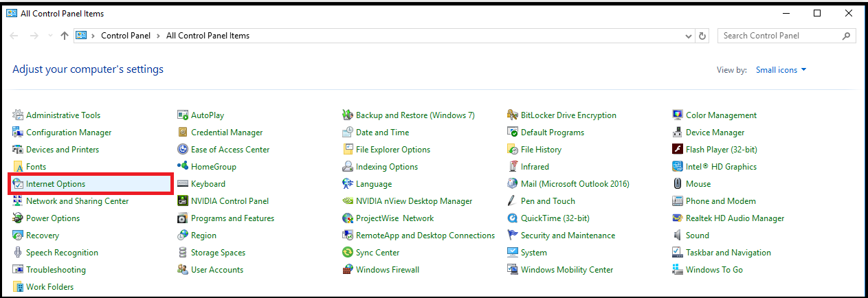Click the Keyboard icon
Screen dimensions: 868x298
183,184
